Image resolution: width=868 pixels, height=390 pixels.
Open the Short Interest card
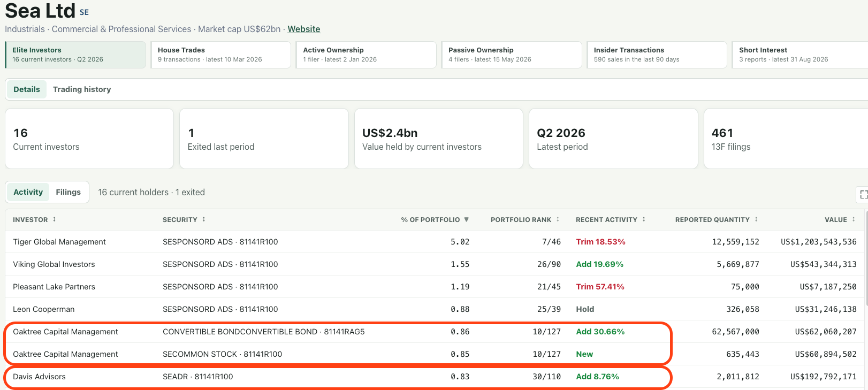[x=801, y=55]
